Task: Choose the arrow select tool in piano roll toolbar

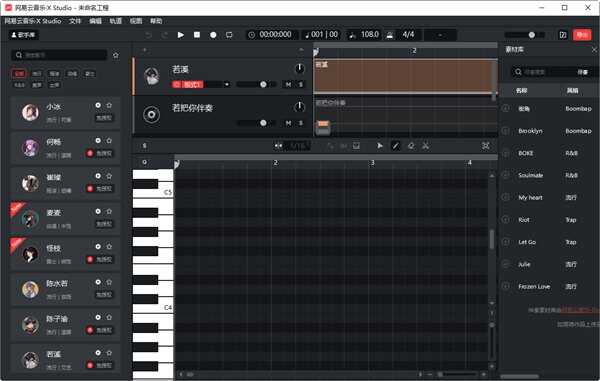Action: pos(380,146)
